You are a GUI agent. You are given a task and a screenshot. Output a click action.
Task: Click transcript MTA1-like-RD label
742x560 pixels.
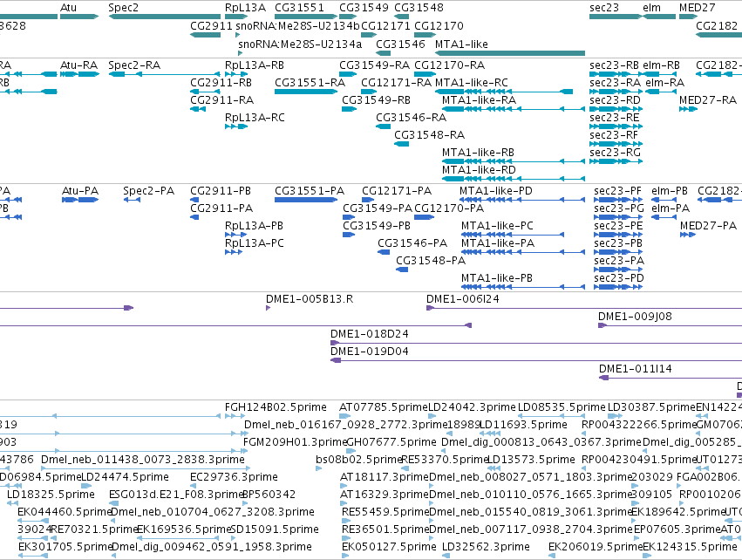tap(479, 170)
